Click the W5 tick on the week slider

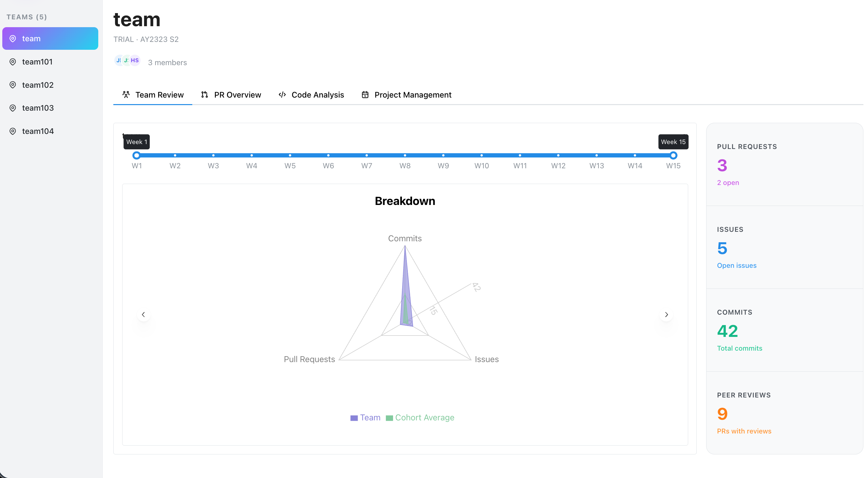coord(290,155)
